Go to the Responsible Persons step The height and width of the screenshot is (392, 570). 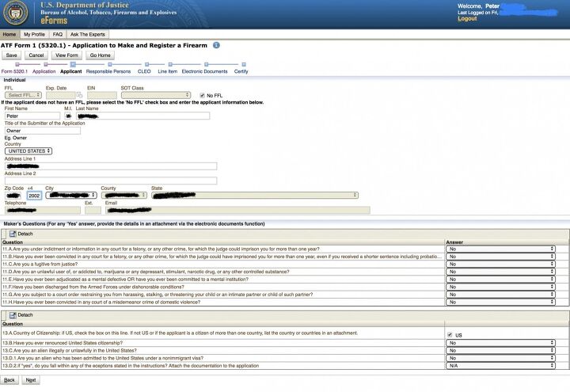tap(108, 71)
